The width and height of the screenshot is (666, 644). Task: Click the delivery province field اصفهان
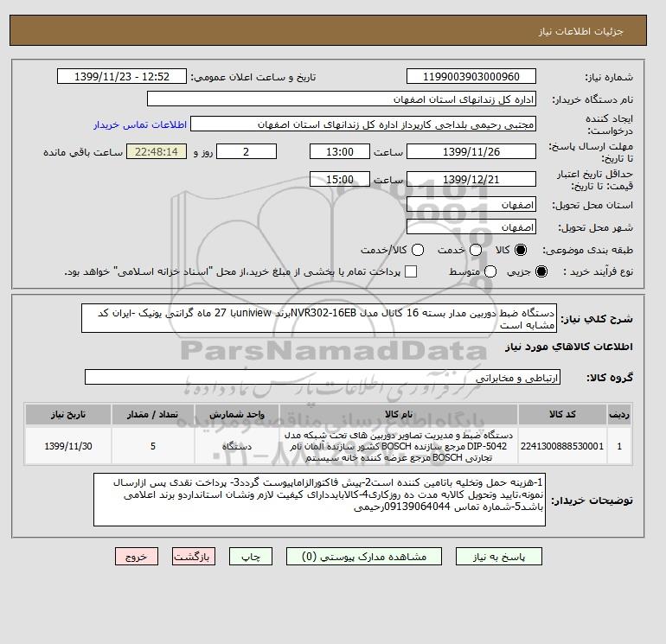pos(471,205)
